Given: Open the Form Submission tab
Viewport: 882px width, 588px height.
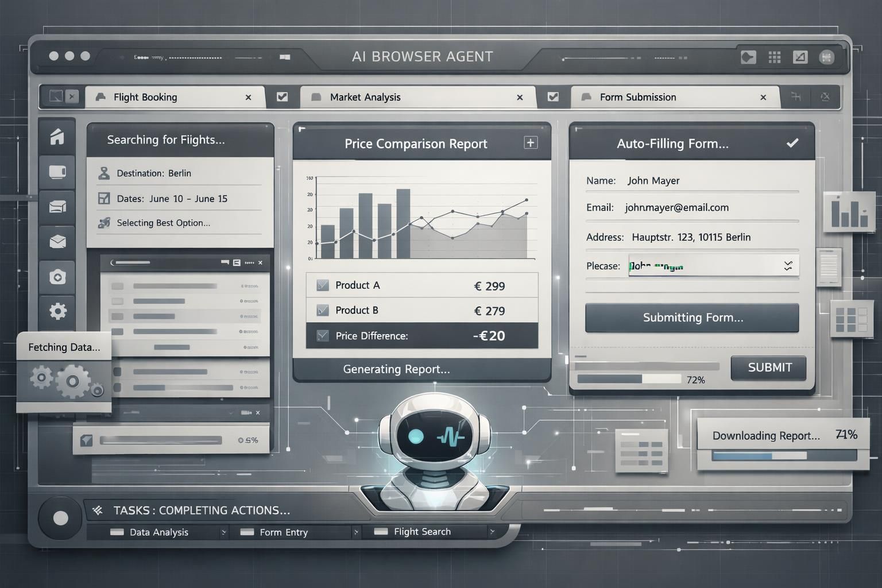Looking at the screenshot, I should 637,97.
